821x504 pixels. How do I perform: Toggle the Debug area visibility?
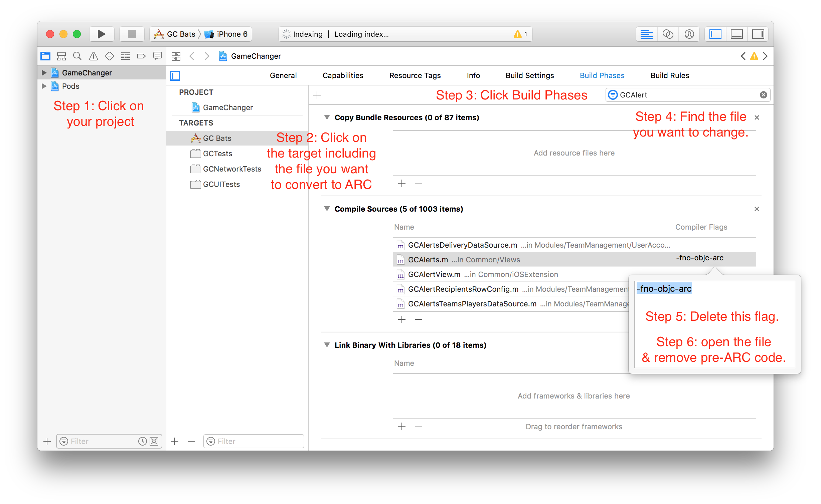point(736,34)
